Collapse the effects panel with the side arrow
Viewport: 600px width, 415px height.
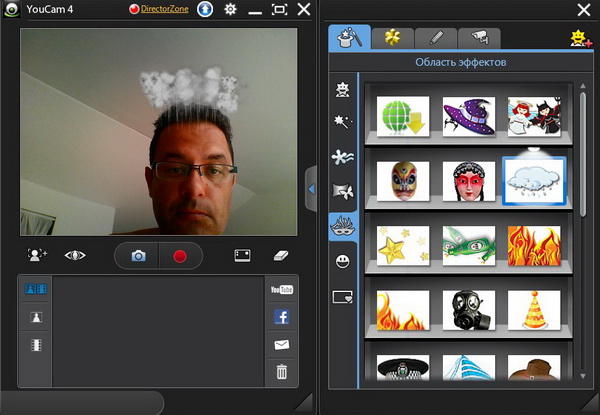click(311, 189)
